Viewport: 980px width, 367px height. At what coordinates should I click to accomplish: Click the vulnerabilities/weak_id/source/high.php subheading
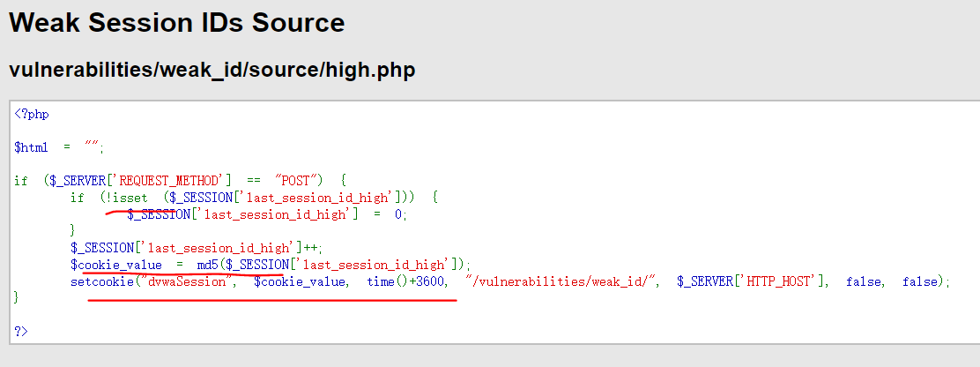click(x=212, y=70)
